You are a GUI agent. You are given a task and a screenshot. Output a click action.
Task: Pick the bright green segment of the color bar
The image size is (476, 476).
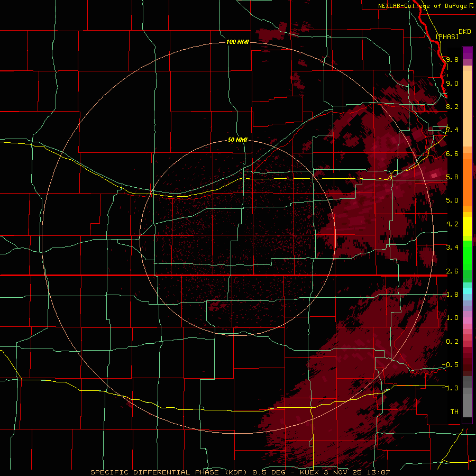(x=467, y=255)
